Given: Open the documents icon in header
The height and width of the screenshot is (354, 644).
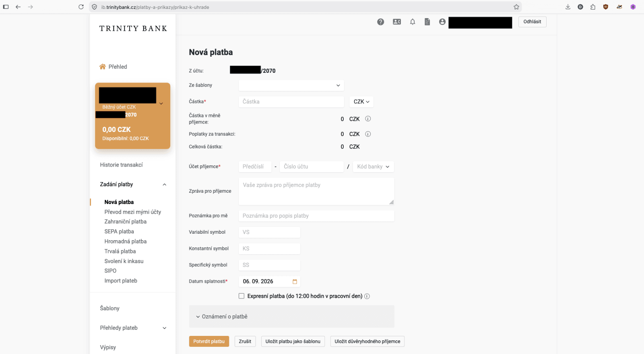Looking at the screenshot, I should click(427, 22).
